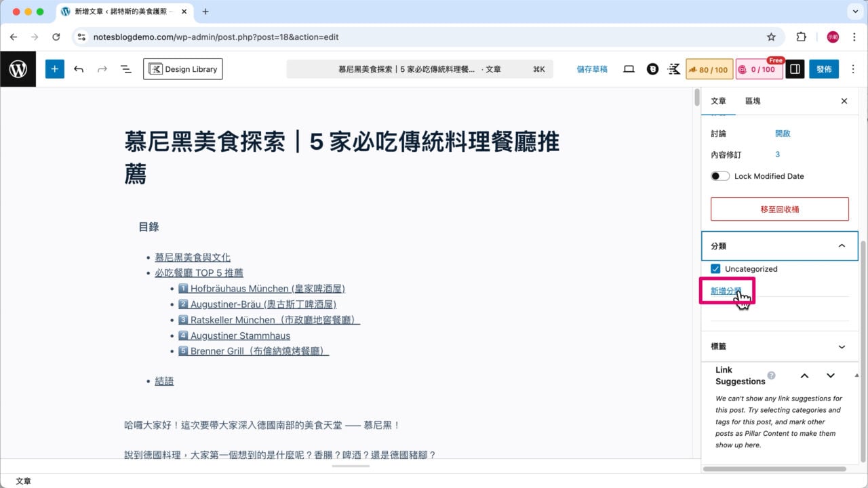Click the 發佈 publish button
Viewport: 868px width, 488px height.
click(824, 68)
